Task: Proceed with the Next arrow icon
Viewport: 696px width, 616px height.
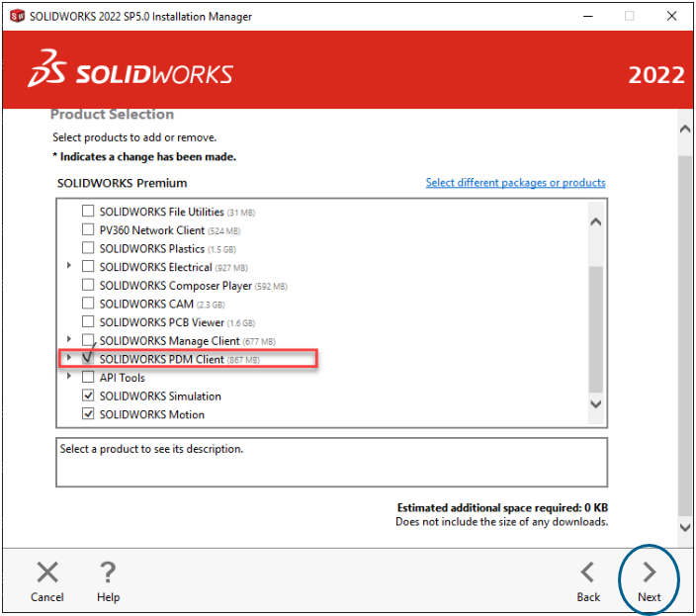Action: tap(650, 572)
